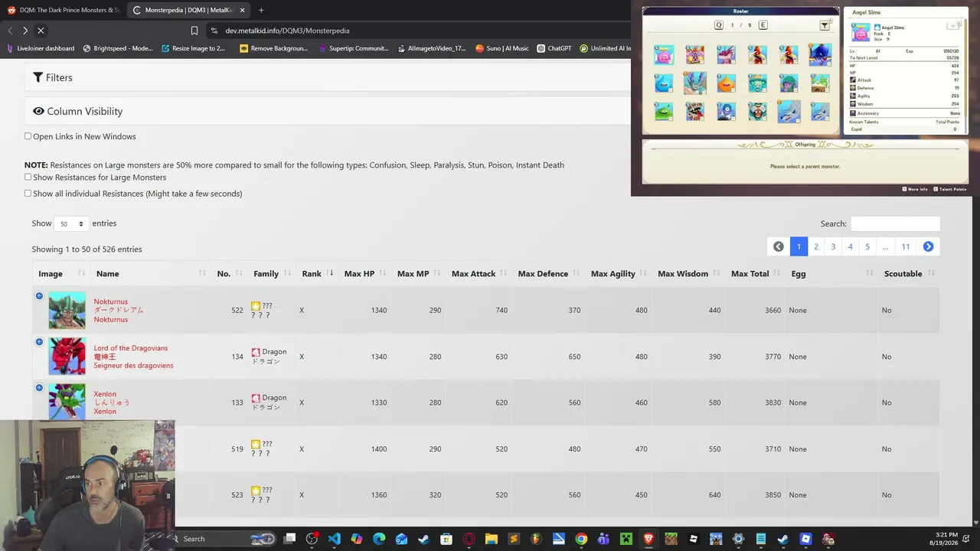Open the new tab plus button
This screenshot has width=980, height=551.
pyautogui.click(x=261, y=10)
